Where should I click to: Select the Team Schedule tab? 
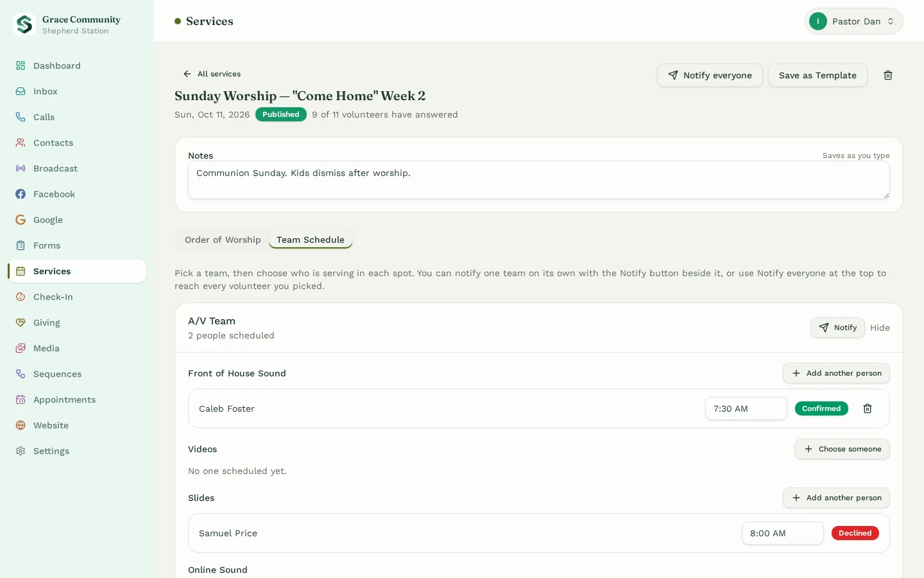point(311,240)
